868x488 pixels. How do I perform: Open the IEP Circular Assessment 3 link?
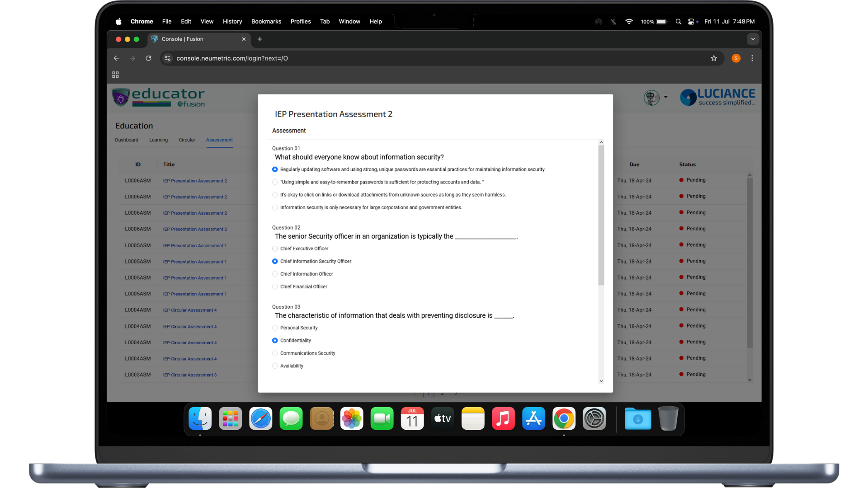tap(190, 375)
